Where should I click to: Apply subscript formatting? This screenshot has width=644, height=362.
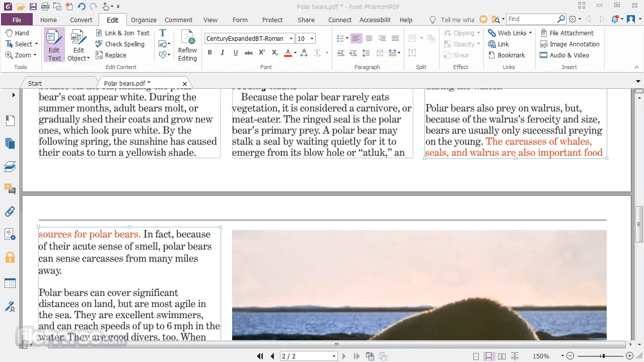coord(274,52)
